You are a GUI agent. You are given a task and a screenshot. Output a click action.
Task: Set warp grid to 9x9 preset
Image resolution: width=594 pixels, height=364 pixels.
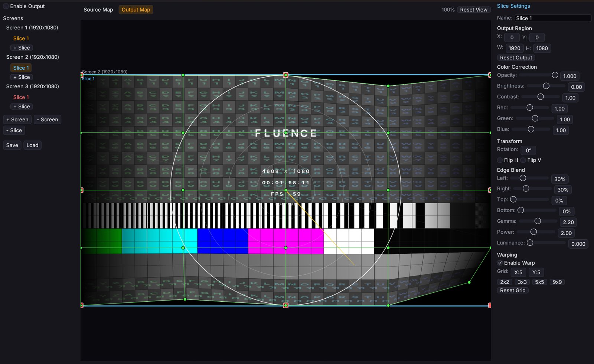(x=557, y=282)
